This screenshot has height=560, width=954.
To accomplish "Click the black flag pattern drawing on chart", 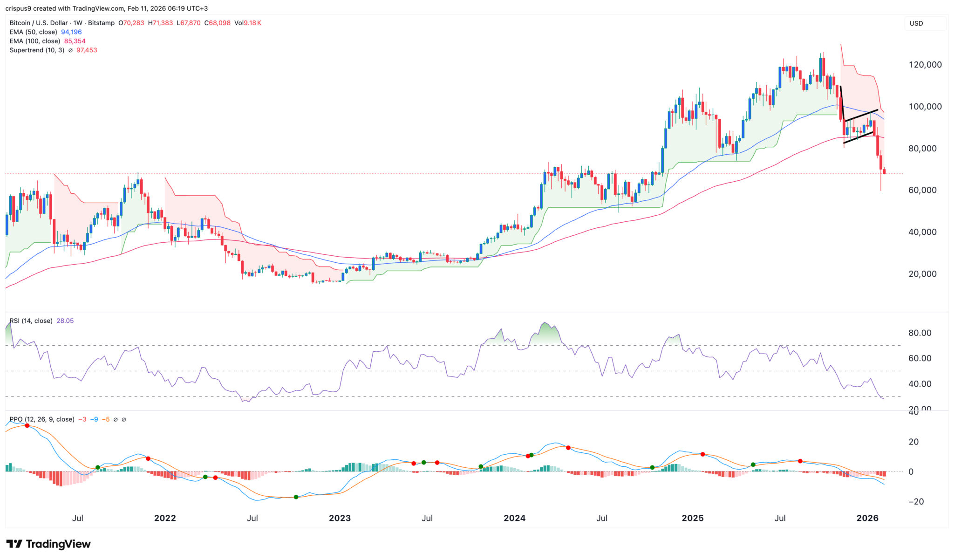I will click(x=861, y=115).
